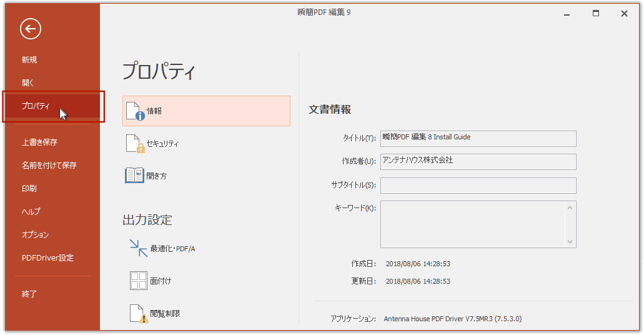Click the 情報 document info icon
The image size is (644, 335).
135,111
